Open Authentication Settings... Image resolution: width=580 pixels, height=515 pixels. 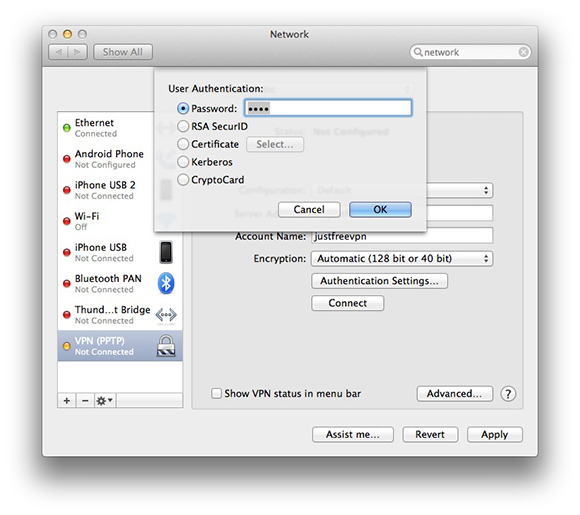click(x=379, y=281)
